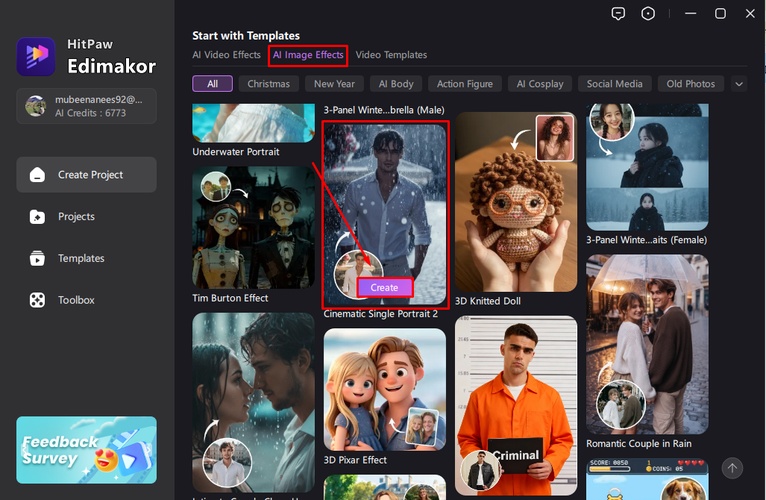Open the message feedback icon in title bar
This screenshot has width=766, height=500.
point(618,13)
